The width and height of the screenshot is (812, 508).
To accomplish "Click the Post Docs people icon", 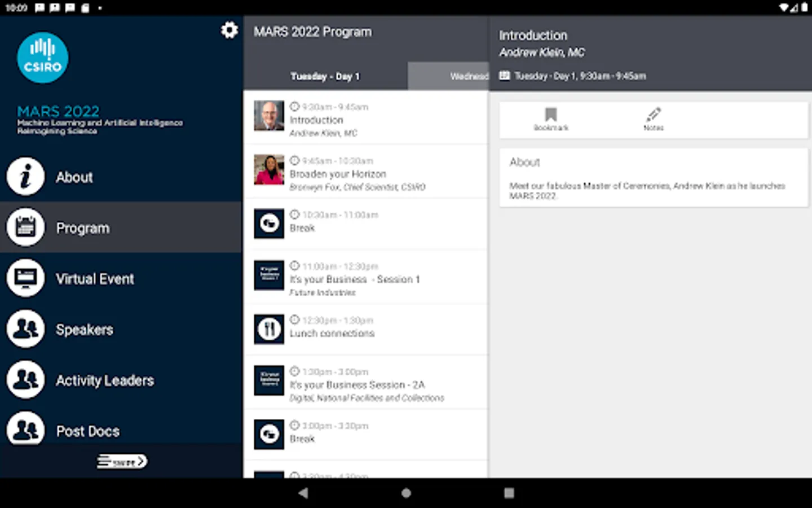I will [25, 428].
